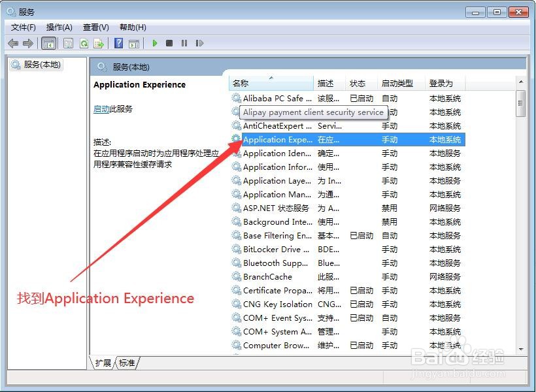The image size is (536, 392).
Task: Click the Help question mark icon
Action: click(119, 43)
